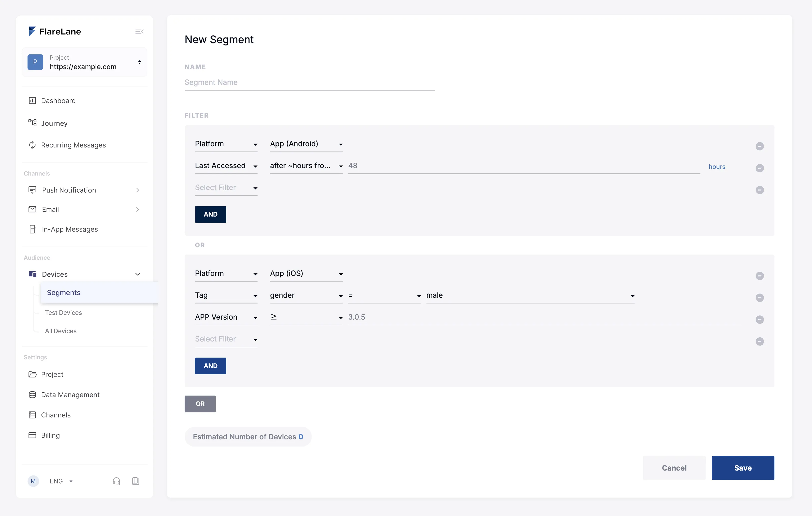Click the Data Management database icon
This screenshot has width=812, height=516.
point(32,394)
